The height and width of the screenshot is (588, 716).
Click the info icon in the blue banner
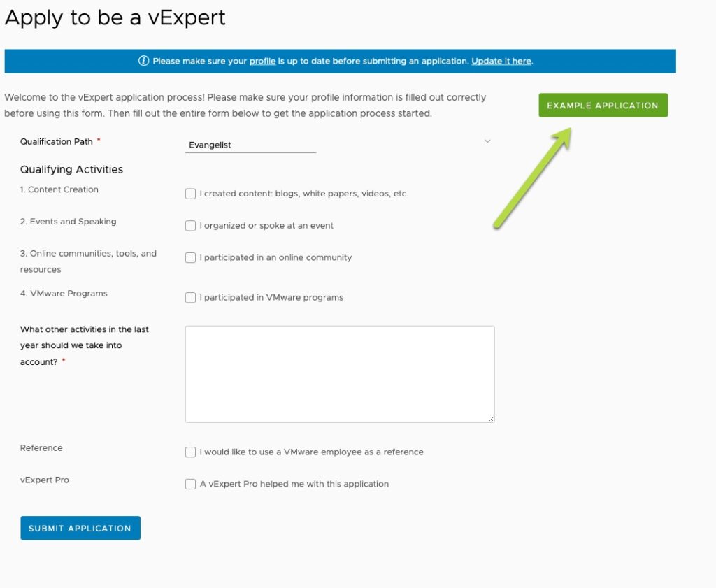pyautogui.click(x=143, y=61)
